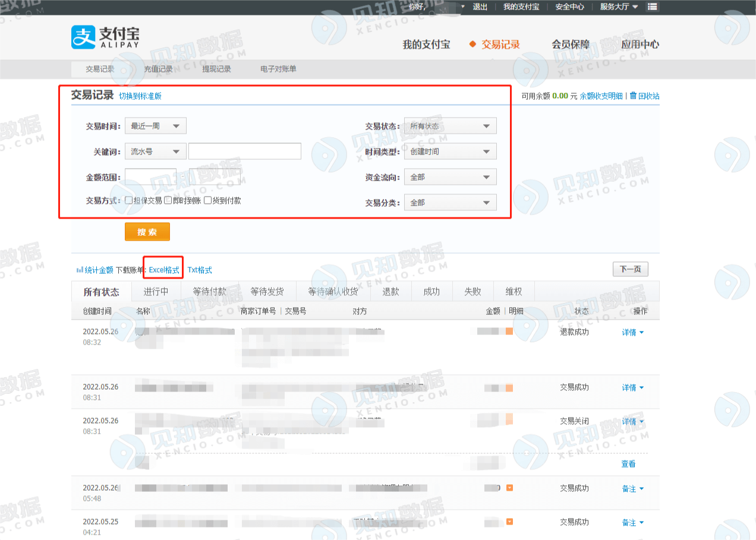Click orange detail icon in 04:21 row

pos(509,522)
